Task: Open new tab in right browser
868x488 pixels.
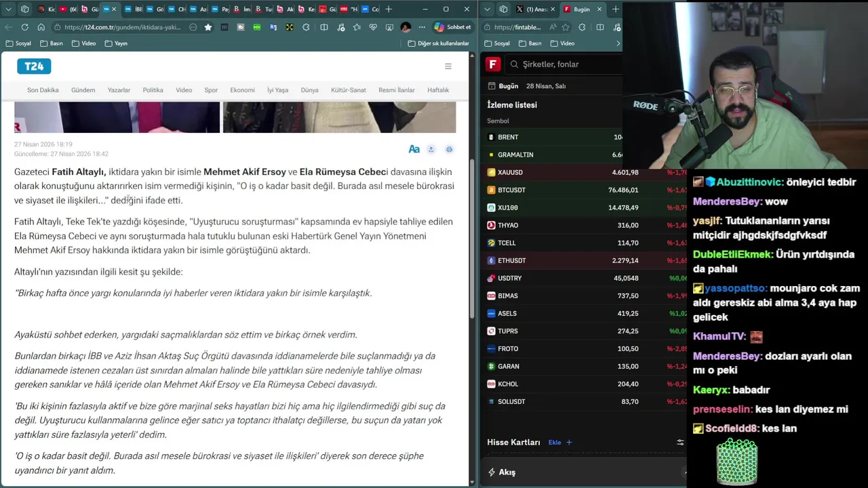Action: pyautogui.click(x=615, y=9)
